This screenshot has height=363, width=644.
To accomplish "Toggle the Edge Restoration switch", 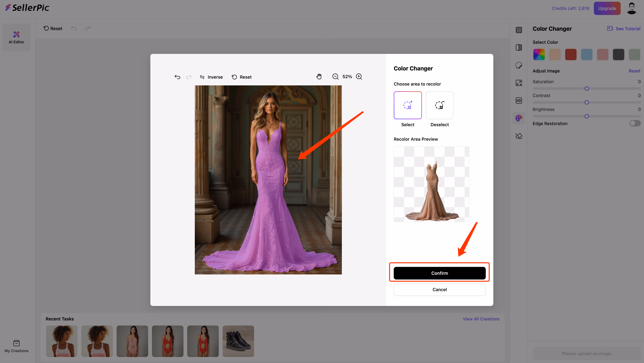I will coord(635,123).
